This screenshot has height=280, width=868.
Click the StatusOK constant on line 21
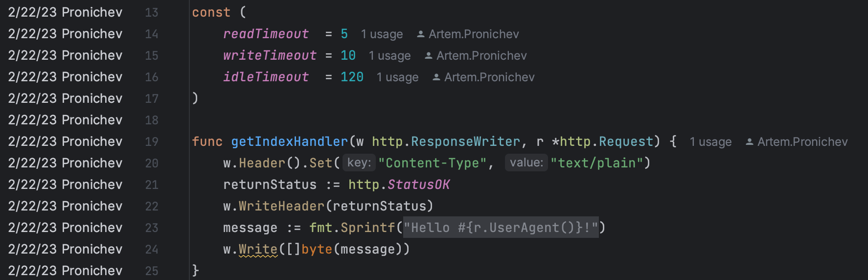coord(418,185)
